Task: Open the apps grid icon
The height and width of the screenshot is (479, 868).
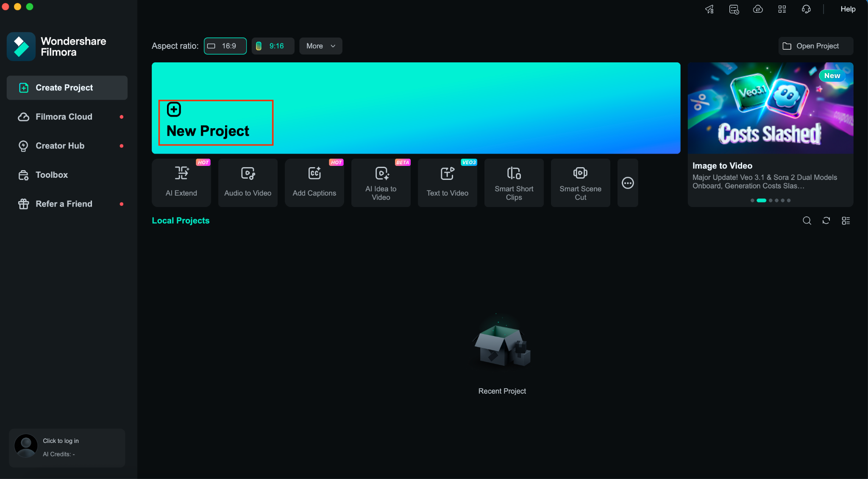Action: pos(782,9)
